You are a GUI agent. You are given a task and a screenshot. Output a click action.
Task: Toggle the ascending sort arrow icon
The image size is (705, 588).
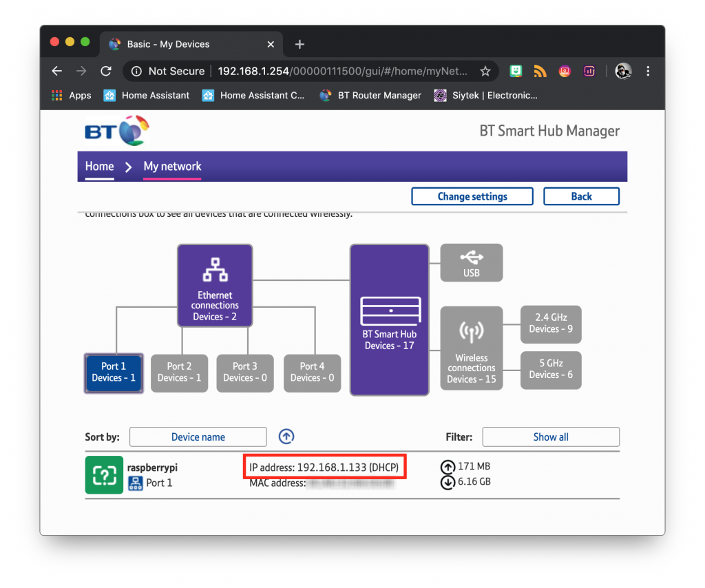point(286,437)
